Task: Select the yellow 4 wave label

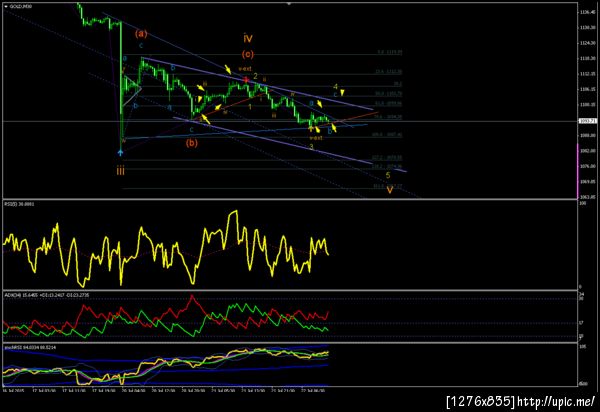Action: (x=335, y=87)
